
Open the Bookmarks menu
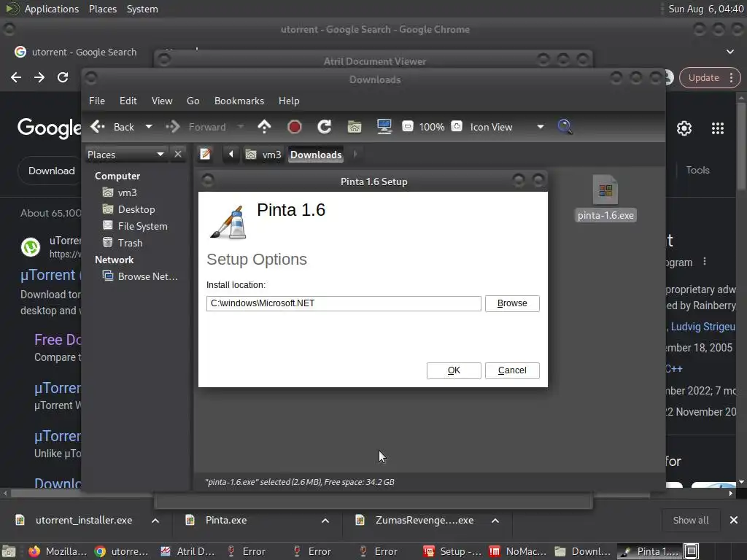[x=239, y=101]
